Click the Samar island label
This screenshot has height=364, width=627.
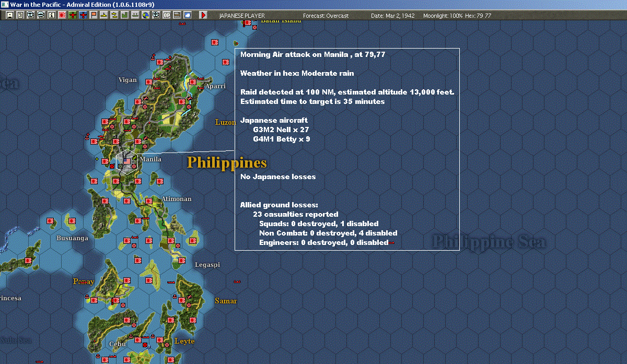click(226, 301)
